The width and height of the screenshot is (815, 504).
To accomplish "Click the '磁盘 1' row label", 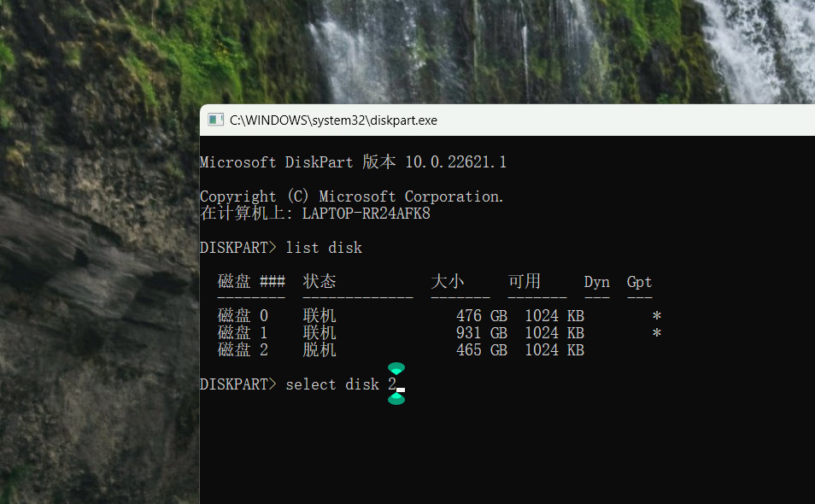I will click(243, 333).
